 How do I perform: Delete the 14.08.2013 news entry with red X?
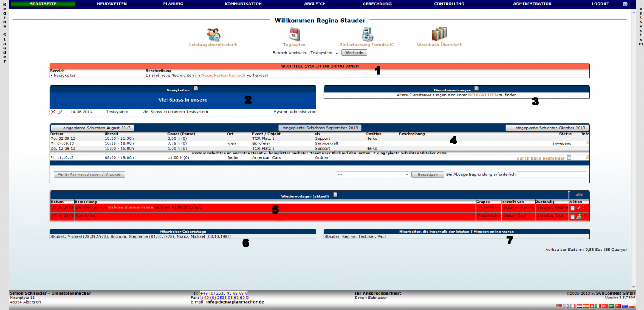coord(53,112)
